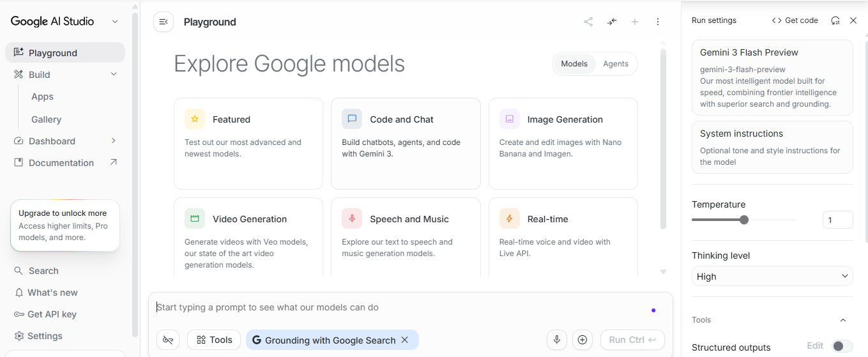Image resolution: width=868 pixels, height=357 pixels.
Task: Collapse the Build section chevron
Action: click(114, 74)
